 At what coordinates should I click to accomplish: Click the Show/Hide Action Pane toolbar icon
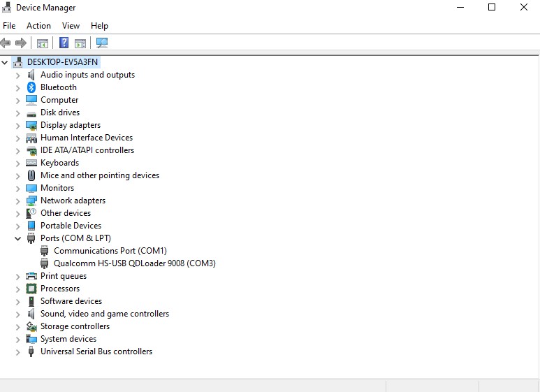click(80, 43)
